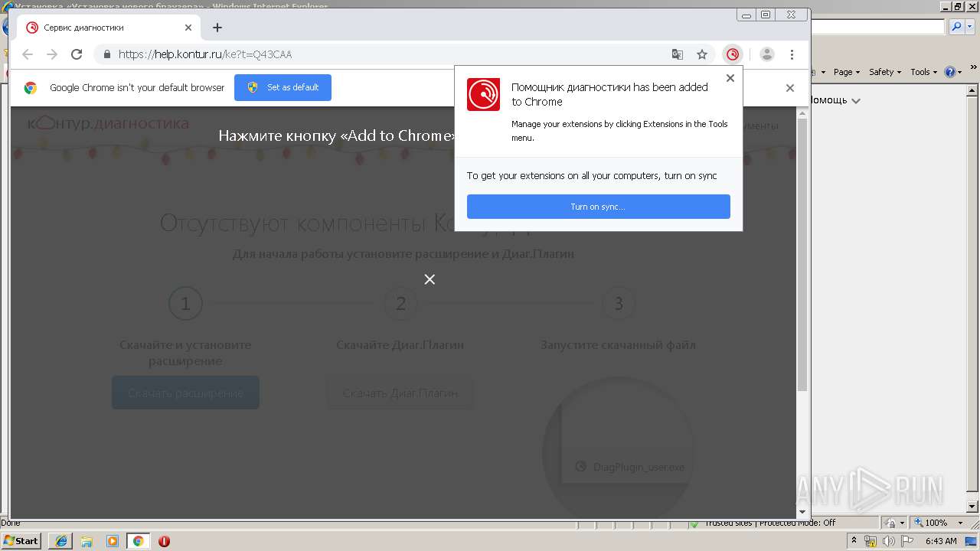This screenshot has height=551, width=980.
Task: Click Internet Explorer search magnifier icon
Action: pyautogui.click(x=955, y=26)
